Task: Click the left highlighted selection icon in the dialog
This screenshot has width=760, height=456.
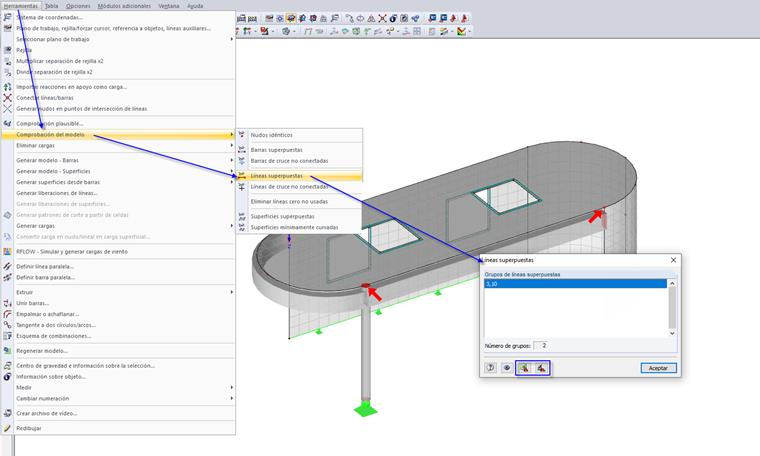Action: tap(524, 368)
